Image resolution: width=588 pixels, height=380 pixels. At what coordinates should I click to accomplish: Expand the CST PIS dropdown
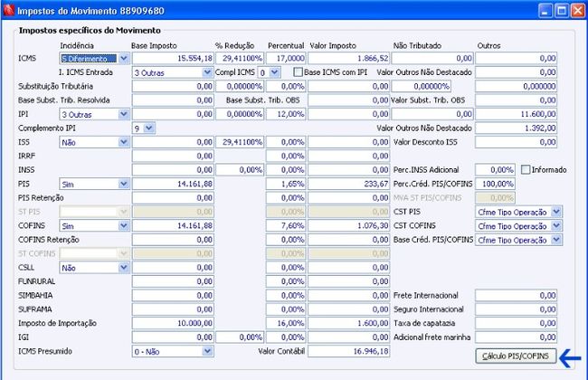(556, 212)
